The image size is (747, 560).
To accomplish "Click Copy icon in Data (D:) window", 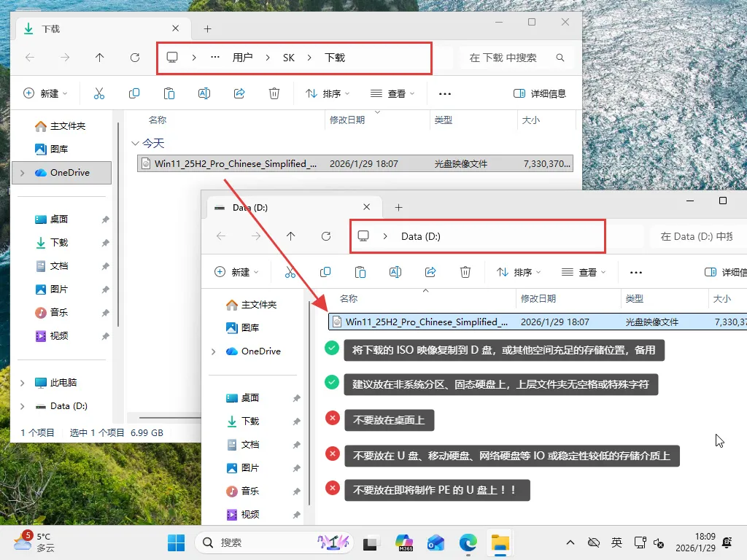I will (x=325, y=272).
